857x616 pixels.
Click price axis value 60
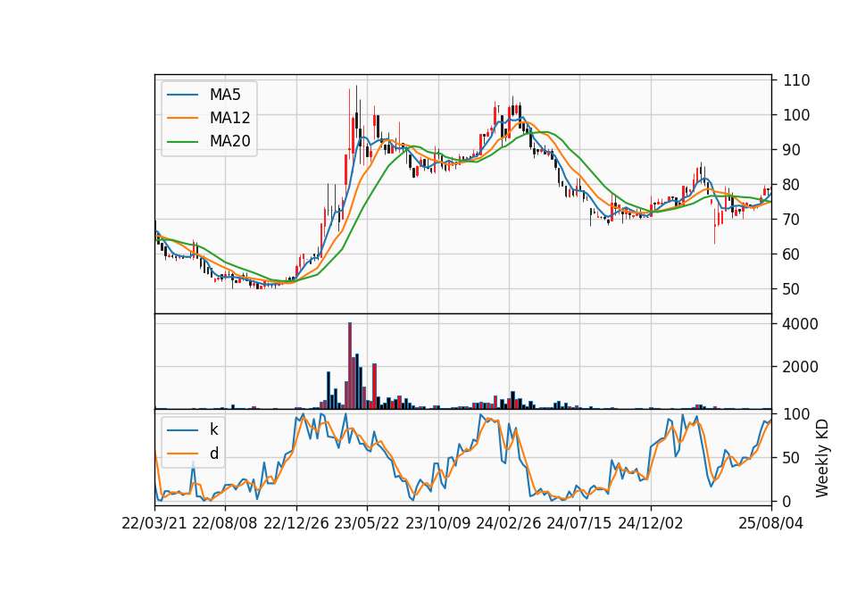[792, 254]
